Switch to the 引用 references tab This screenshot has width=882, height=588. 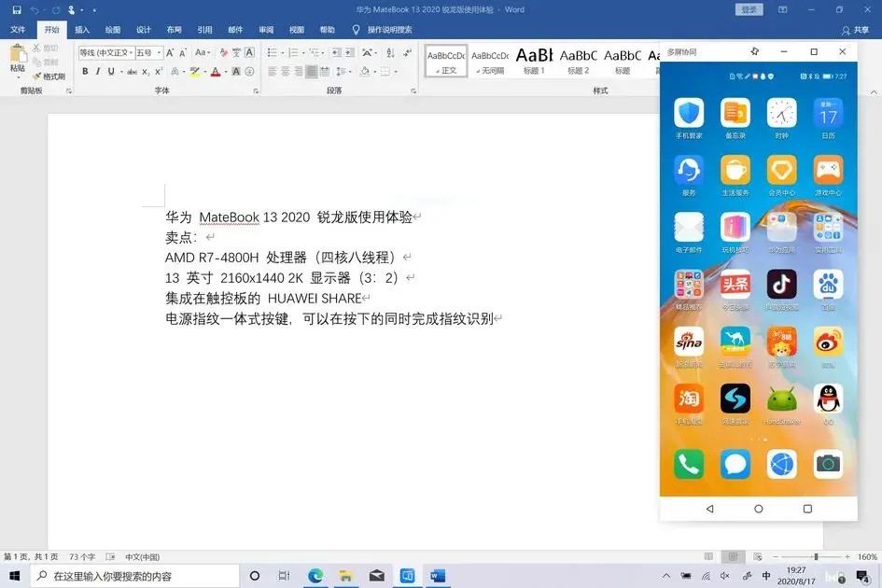(x=204, y=29)
